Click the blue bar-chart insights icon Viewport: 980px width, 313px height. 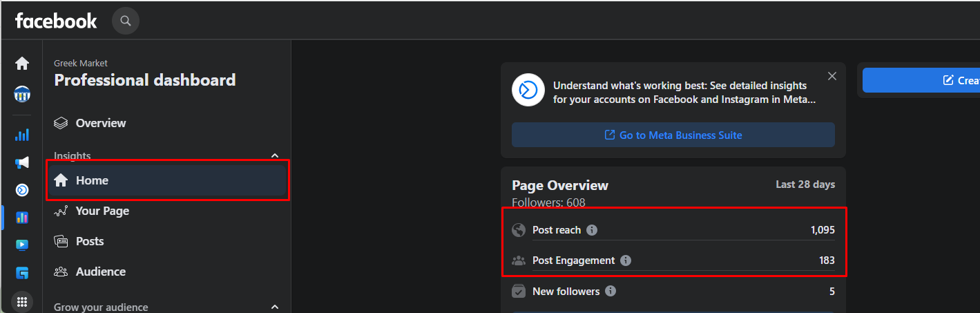pos(22,135)
